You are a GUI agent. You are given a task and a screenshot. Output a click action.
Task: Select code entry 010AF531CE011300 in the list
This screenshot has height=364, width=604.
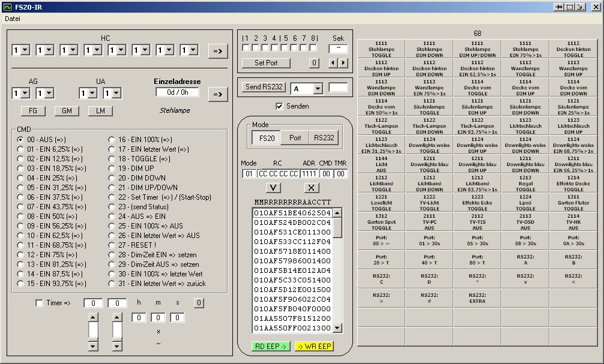(292, 232)
